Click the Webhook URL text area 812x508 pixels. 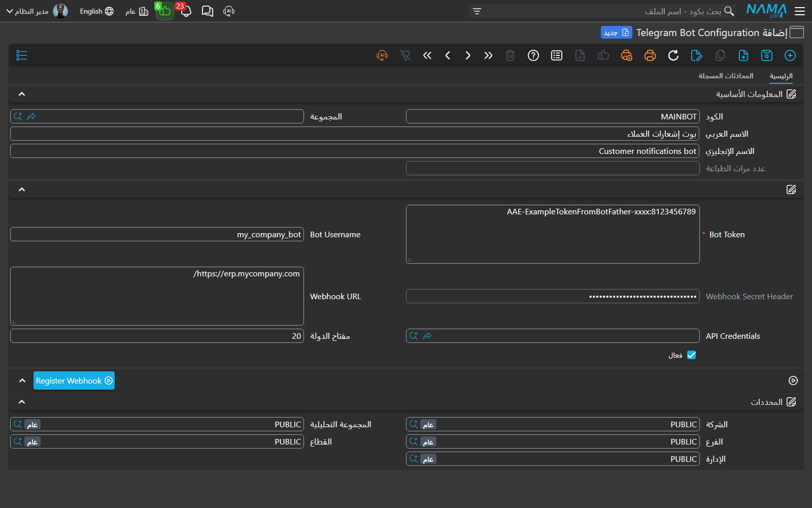(157, 296)
